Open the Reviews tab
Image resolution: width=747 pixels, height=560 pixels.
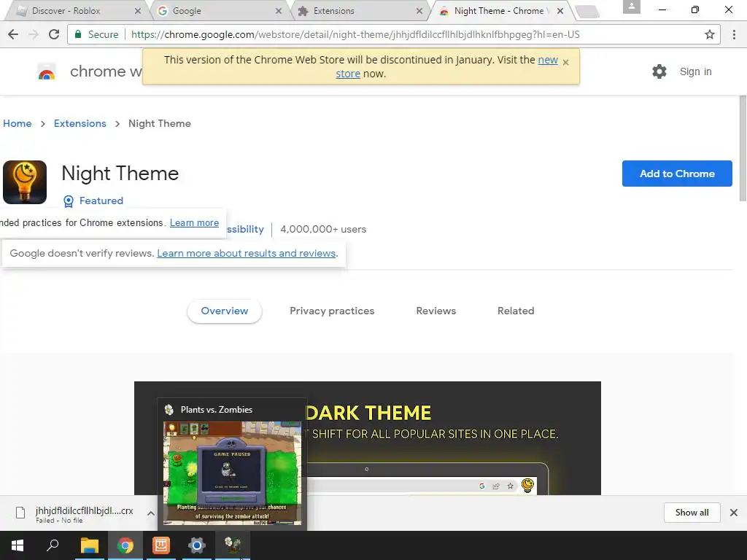[436, 311]
